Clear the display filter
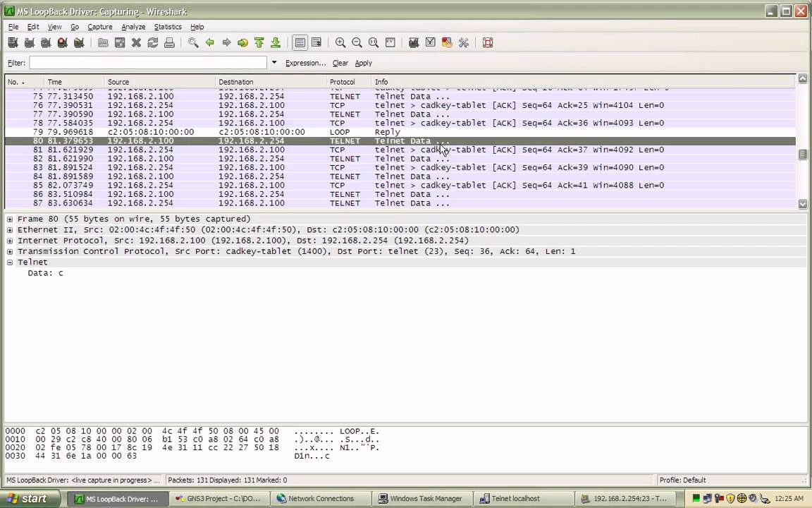812x508 pixels. coord(340,64)
